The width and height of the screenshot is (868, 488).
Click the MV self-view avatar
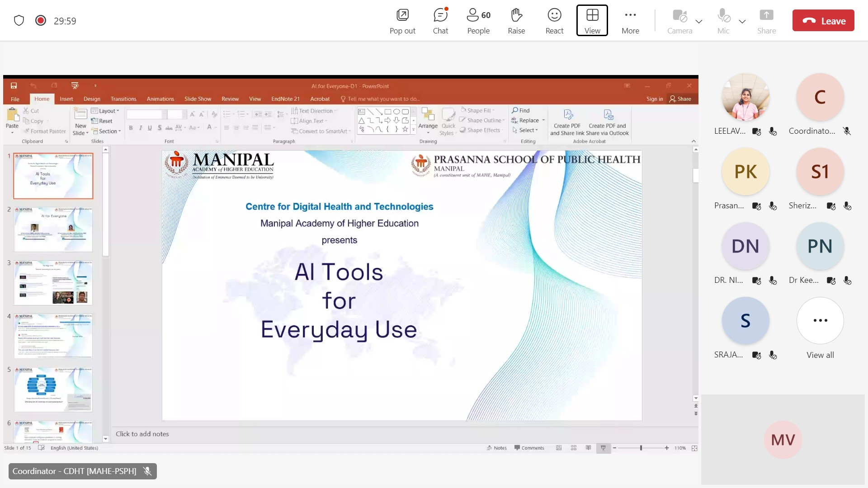pos(783,440)
